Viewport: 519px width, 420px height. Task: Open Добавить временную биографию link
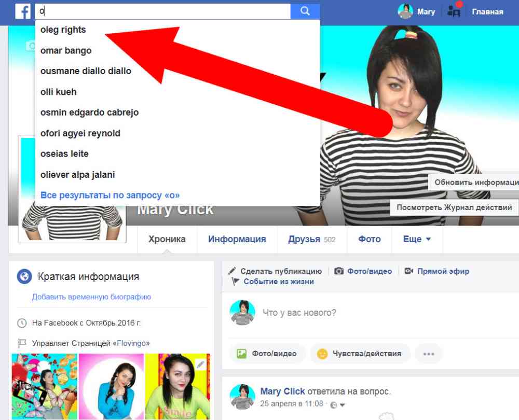pyautogui.click(x=91, y=297)
